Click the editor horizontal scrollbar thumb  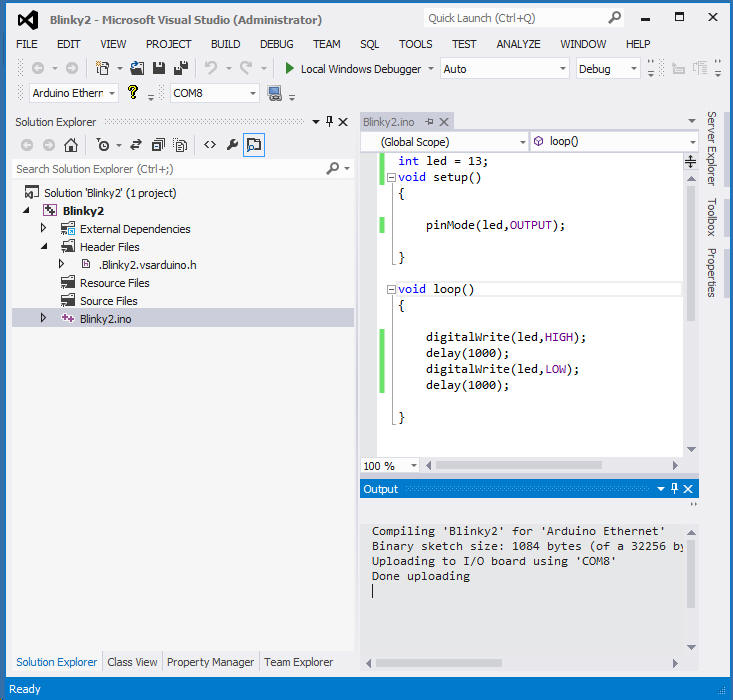point(518,465)
